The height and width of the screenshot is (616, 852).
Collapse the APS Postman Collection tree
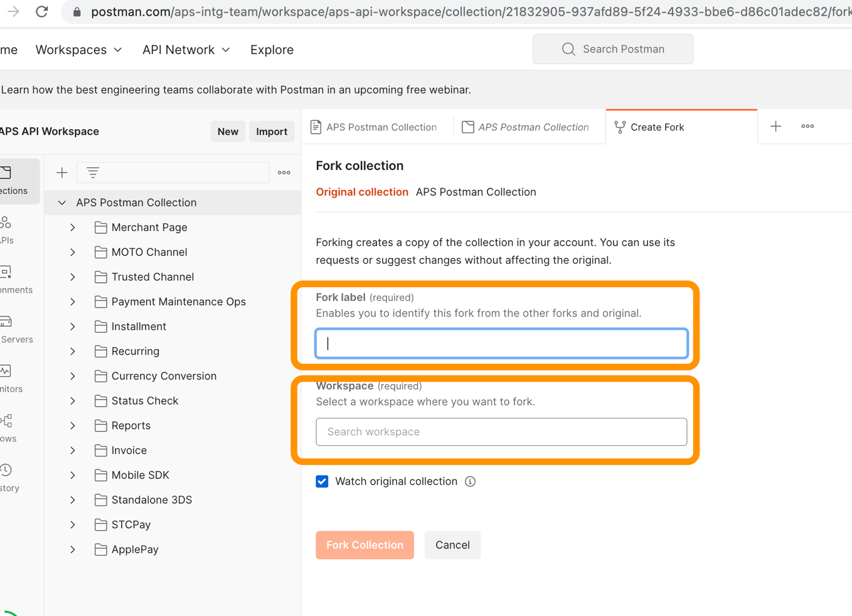pos(62,203)
